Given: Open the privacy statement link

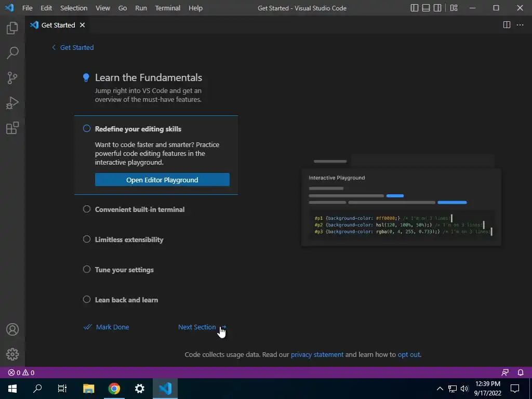Looking at the screenshot, I should click(x=317, y=354).
